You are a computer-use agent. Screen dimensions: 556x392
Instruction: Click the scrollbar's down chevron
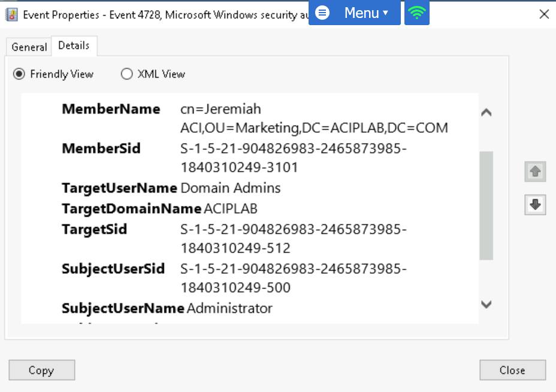tap(486, 305)
